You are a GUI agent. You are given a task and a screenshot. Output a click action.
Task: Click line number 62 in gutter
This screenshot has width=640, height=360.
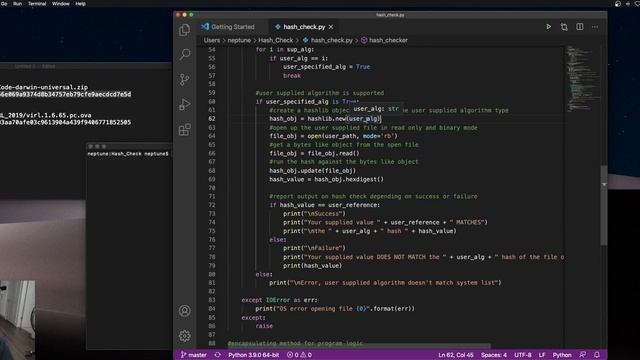(x=212, y=119)
